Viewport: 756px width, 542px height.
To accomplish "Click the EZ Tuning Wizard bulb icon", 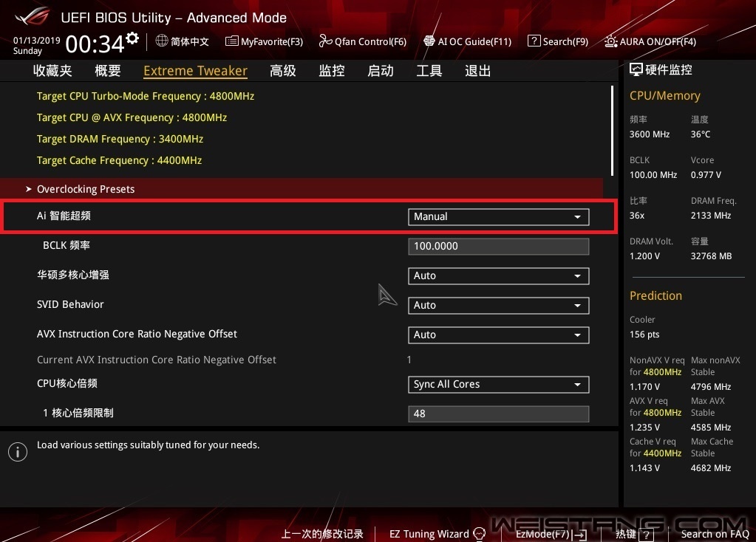I will tap(480, 534).
